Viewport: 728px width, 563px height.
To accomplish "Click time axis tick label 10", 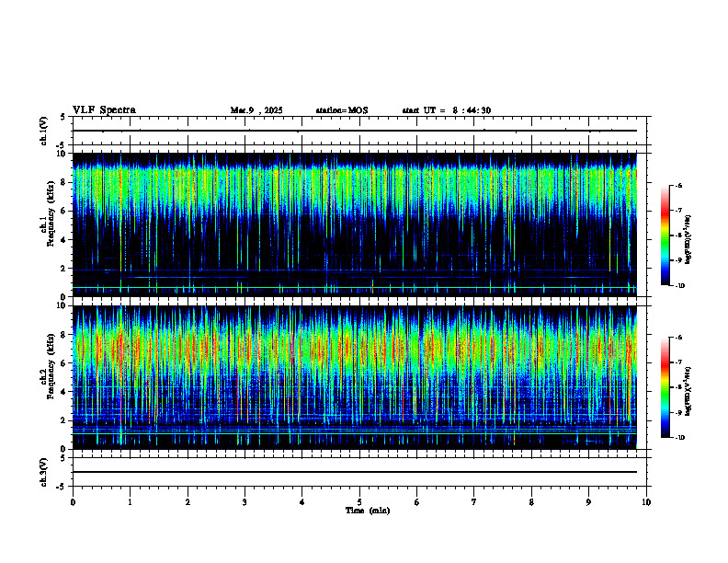I will click(646, 502).
